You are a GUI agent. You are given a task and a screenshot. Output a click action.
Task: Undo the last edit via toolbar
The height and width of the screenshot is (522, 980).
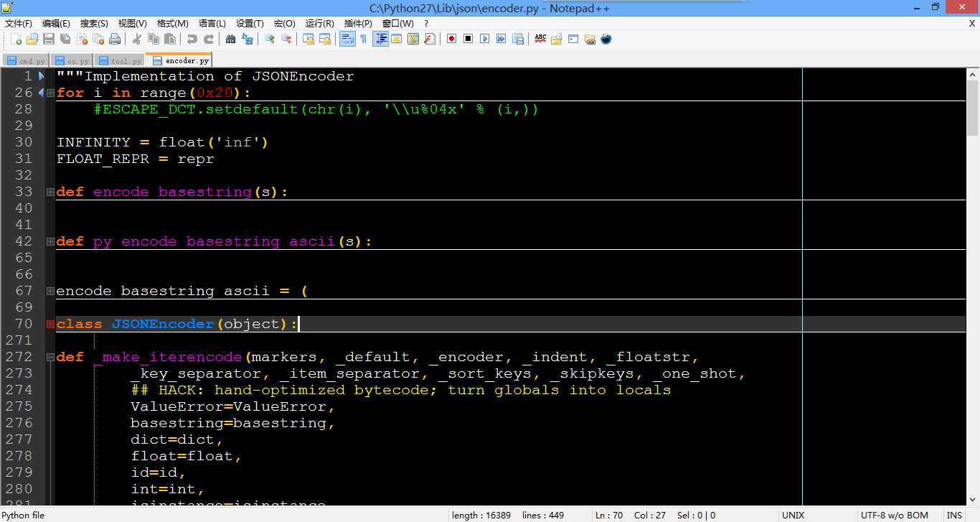(192, 39)
